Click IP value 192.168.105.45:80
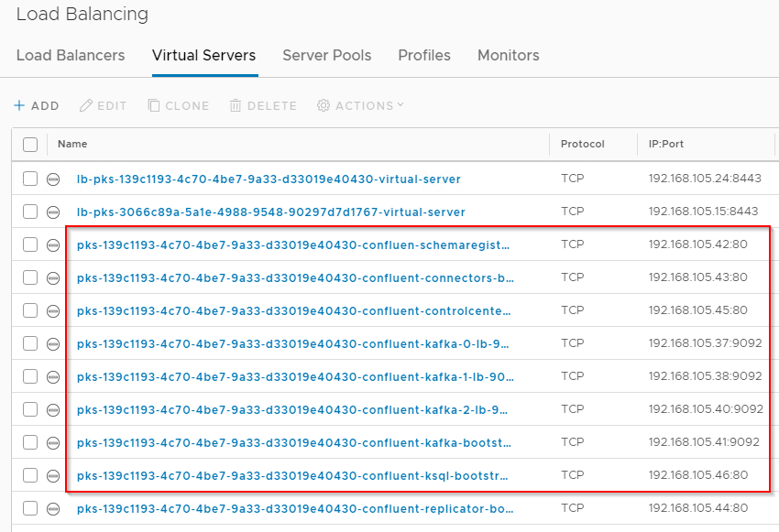Screen dimensions: 779x532 (x=697, y=310)
